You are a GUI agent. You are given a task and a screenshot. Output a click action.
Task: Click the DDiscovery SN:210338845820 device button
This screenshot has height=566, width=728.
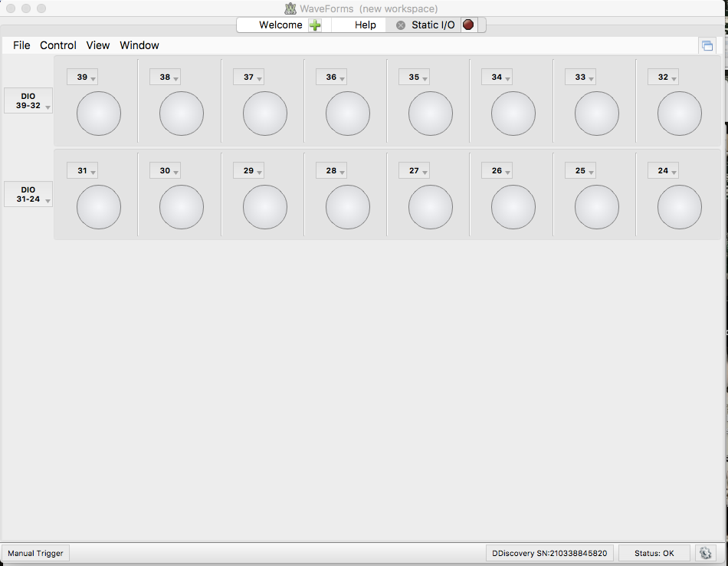click(x=549, y=553)
